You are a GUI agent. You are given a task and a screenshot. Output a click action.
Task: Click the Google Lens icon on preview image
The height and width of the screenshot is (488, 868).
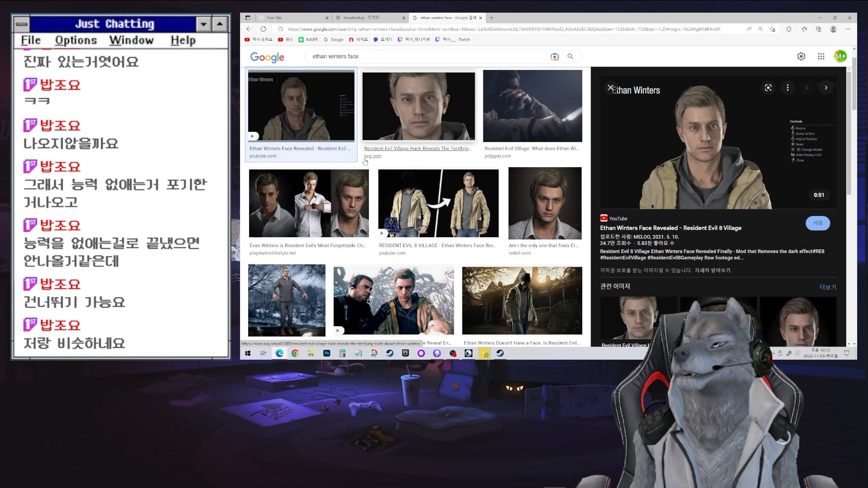point(768,88)
